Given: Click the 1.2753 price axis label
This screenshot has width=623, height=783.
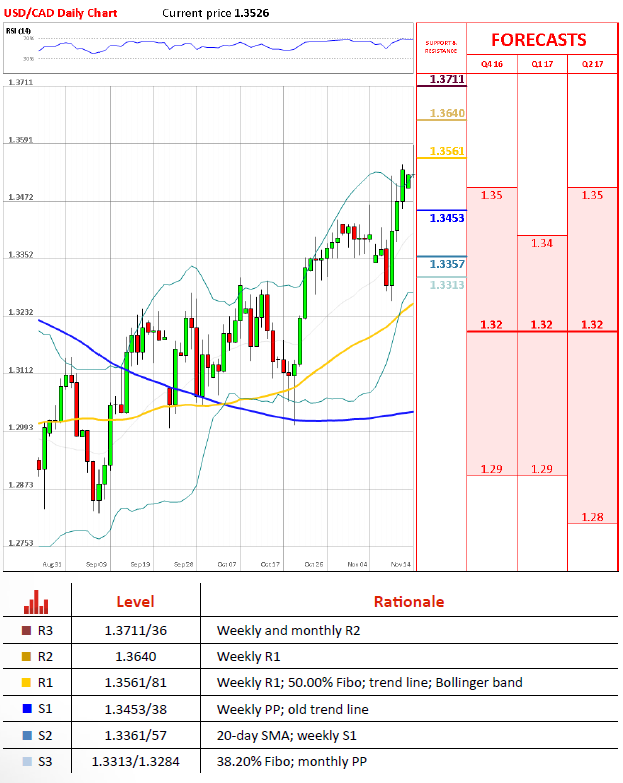Looking at the screenshot, I should [x=20, y=543].
